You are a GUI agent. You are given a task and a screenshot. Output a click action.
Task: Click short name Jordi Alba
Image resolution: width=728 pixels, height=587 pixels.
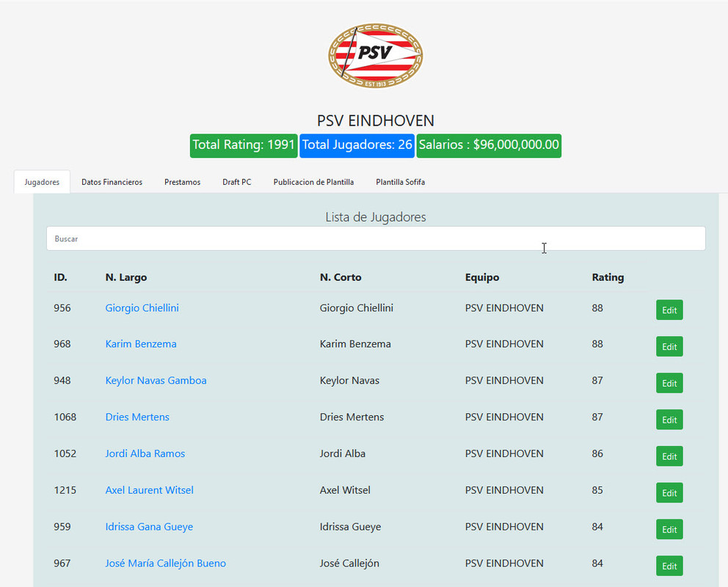pyautogui.click(x=343, y=453)
